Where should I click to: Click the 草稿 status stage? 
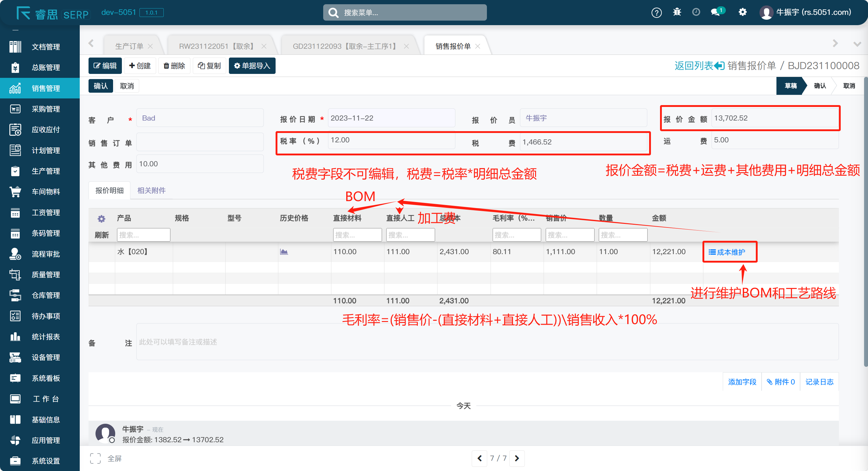tap(790, 86)
